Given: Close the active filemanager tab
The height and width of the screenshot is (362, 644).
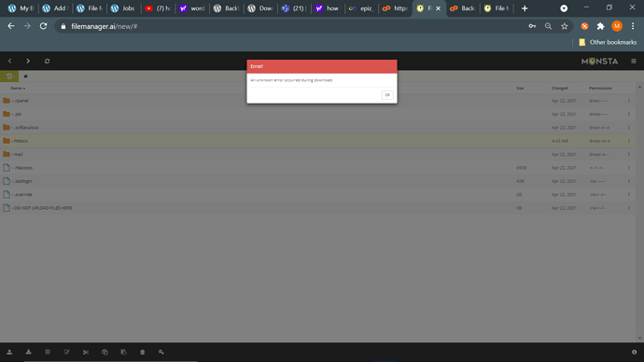Looking at the screenshot, I should 439,8.
